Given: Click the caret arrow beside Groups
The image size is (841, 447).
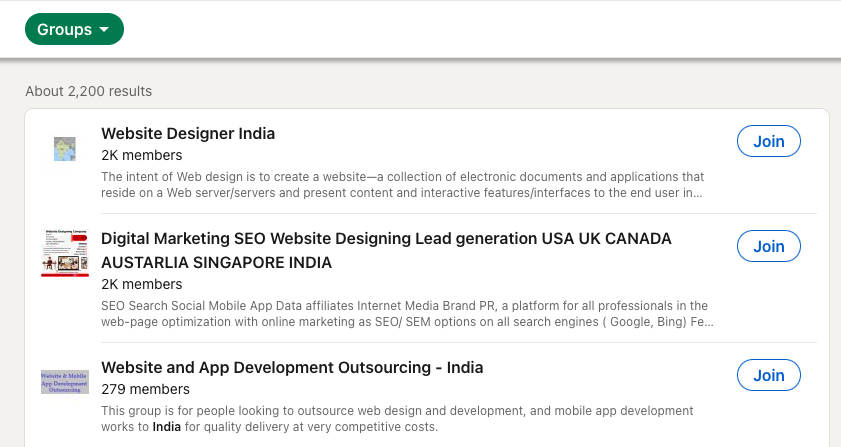Looking at the screenshot, I should click(x=104, y=30).
